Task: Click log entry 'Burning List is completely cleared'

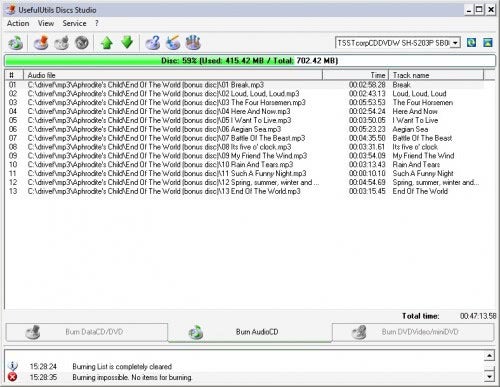Action: click(x=122, y=367)
